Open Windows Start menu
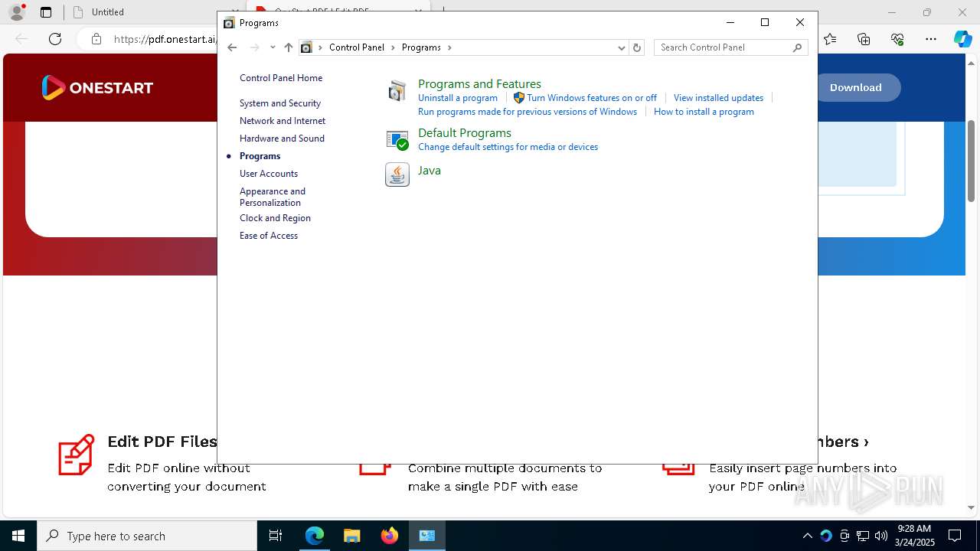The width and height of the screenshot is (980, 551). pyautogui.click(x=18, y=536)
